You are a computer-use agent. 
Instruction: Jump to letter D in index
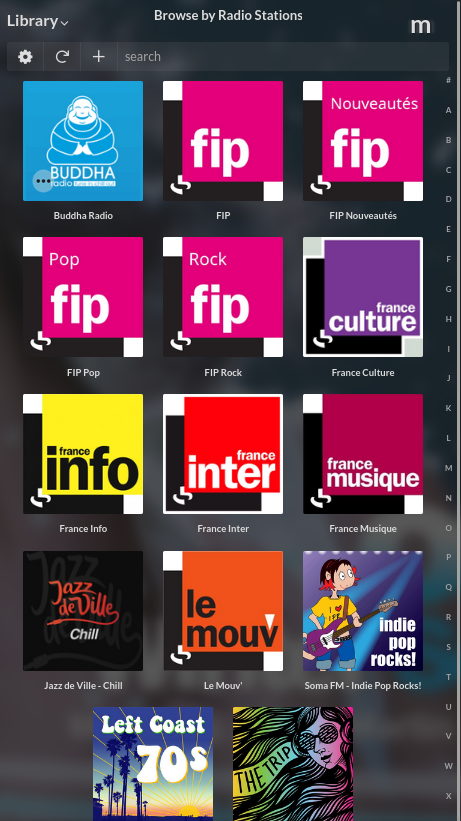click(448, 199)
